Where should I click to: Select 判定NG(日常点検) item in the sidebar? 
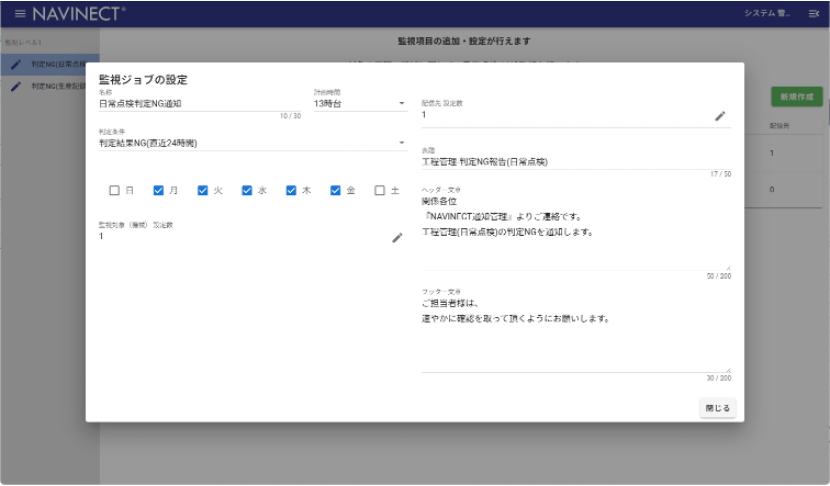(50, 65)
